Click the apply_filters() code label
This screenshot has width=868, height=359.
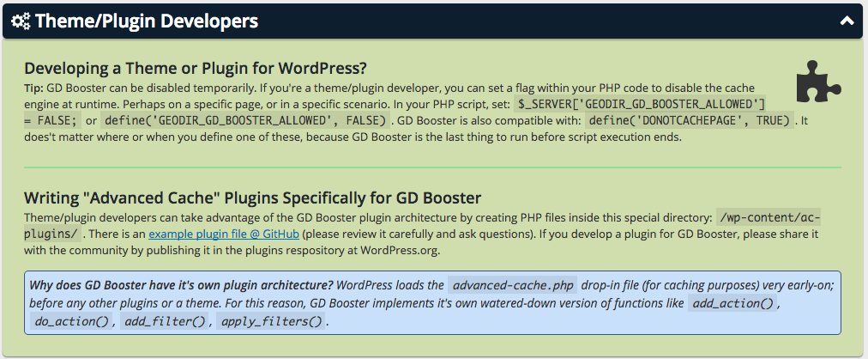(271, 320)
